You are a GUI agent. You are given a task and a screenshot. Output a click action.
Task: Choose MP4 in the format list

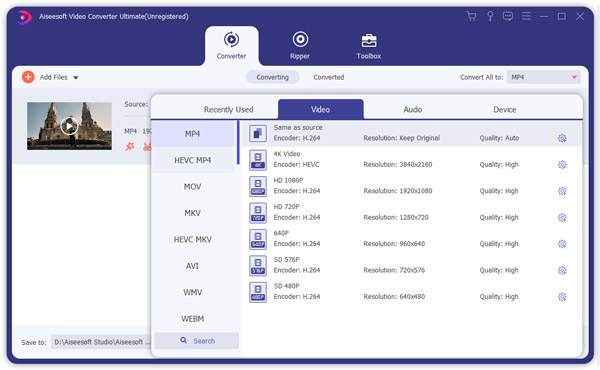[192, 134]
